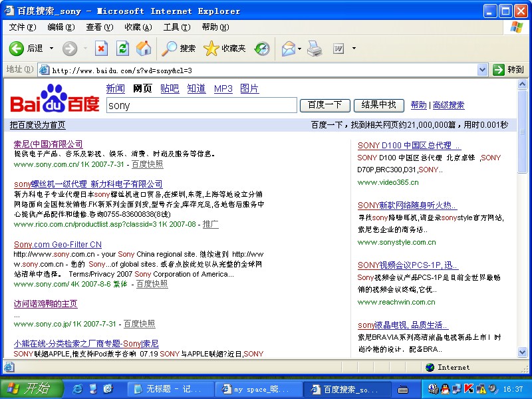Image resolution: width=532 pixels, height=399 pixels.
Task: Click the Edit with Word toolbar icon
Action: tap(338, 49)
